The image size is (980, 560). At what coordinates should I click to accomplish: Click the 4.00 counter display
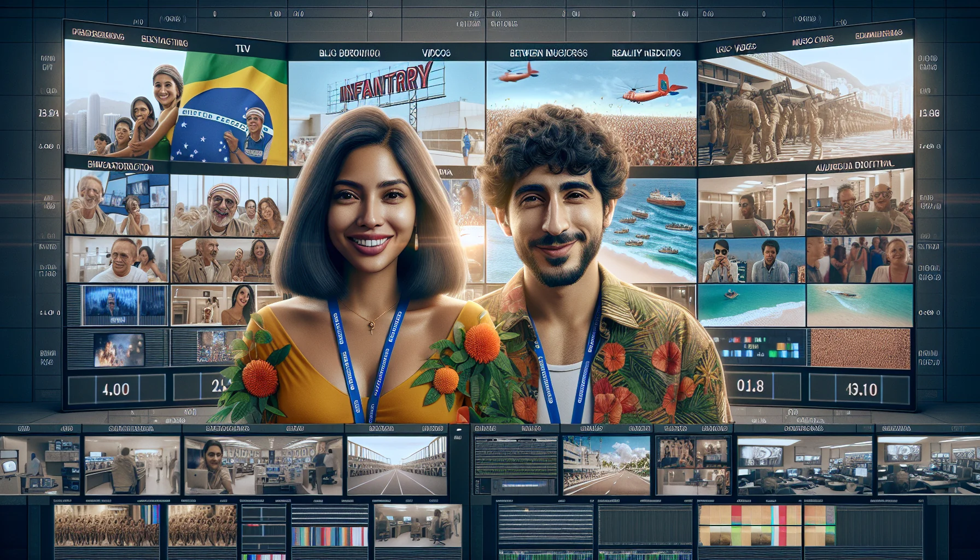[x=116, y=389]
